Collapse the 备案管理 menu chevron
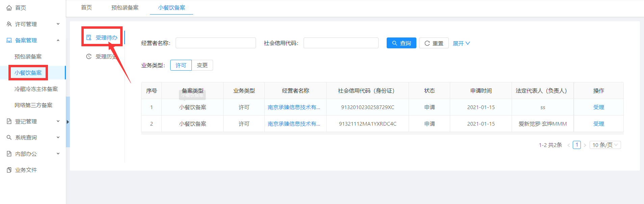 coord(58,40)
